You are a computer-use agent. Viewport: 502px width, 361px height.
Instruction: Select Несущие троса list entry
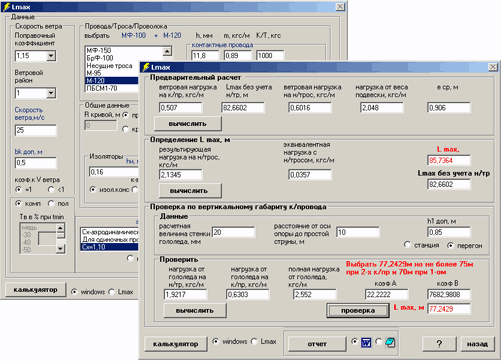pos(109,66)
